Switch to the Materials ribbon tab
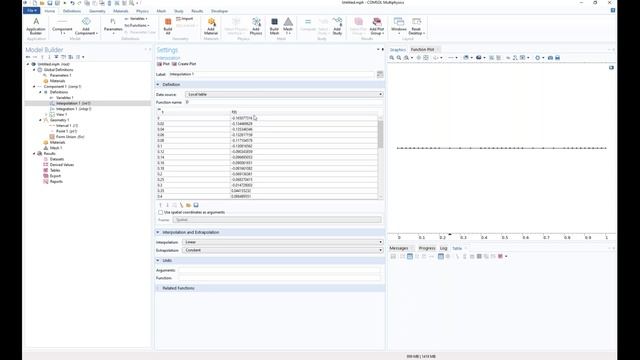640x360 pixels. [x=121, y=11]
